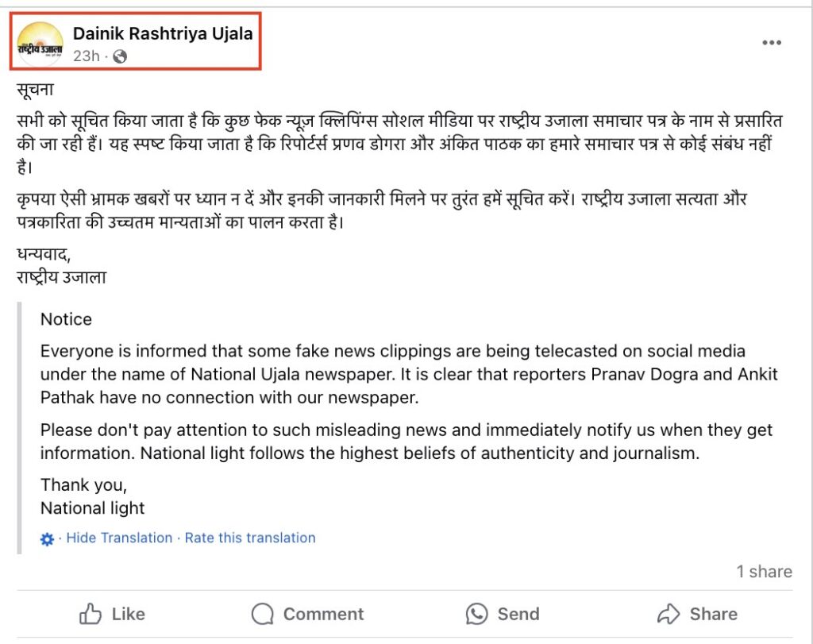The image size is (813, 644).
Task: View the 1 share count
Action: (x=765, y=572)
